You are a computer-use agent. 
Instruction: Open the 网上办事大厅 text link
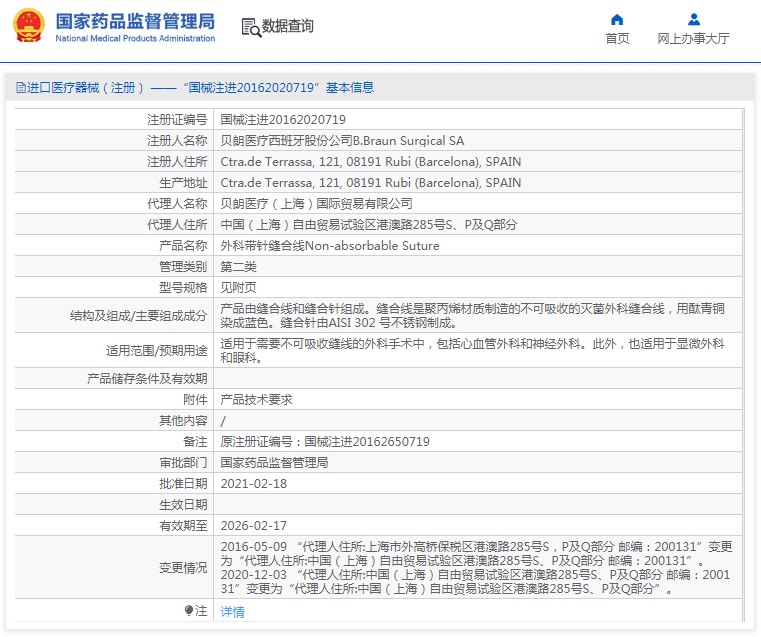(693, 39)
